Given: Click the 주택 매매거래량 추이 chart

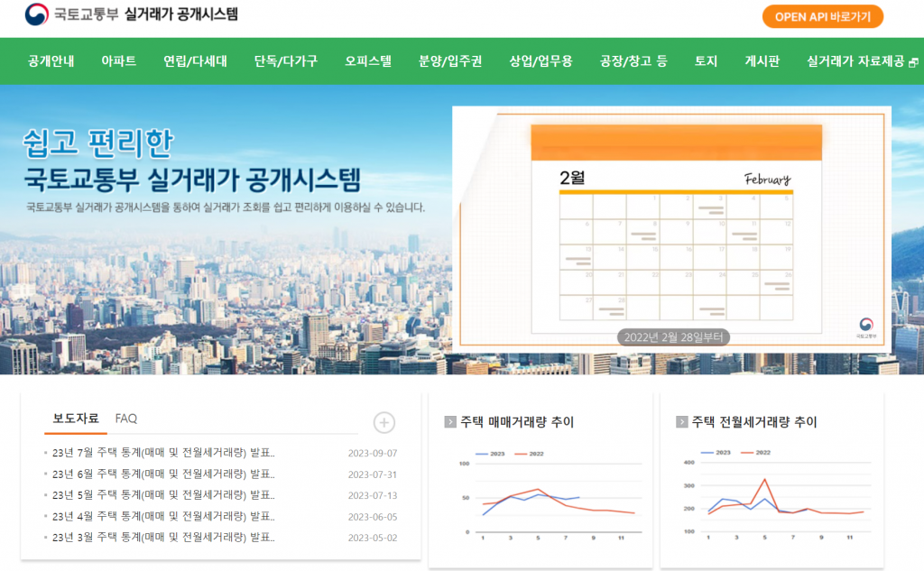Looking at the screenshot, I should click(550, 495).
